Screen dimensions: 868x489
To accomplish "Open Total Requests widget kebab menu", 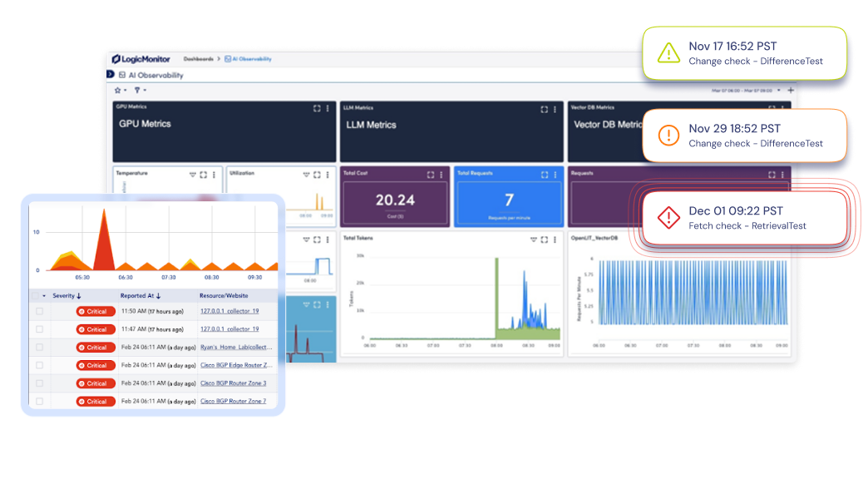I will [555, 175].
